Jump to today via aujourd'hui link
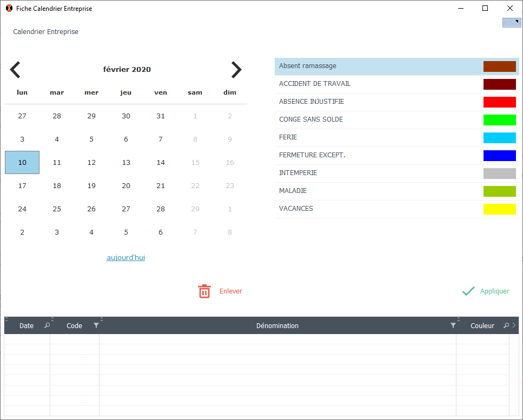This screenshot has width=523, height=420. tap(125, 258)
